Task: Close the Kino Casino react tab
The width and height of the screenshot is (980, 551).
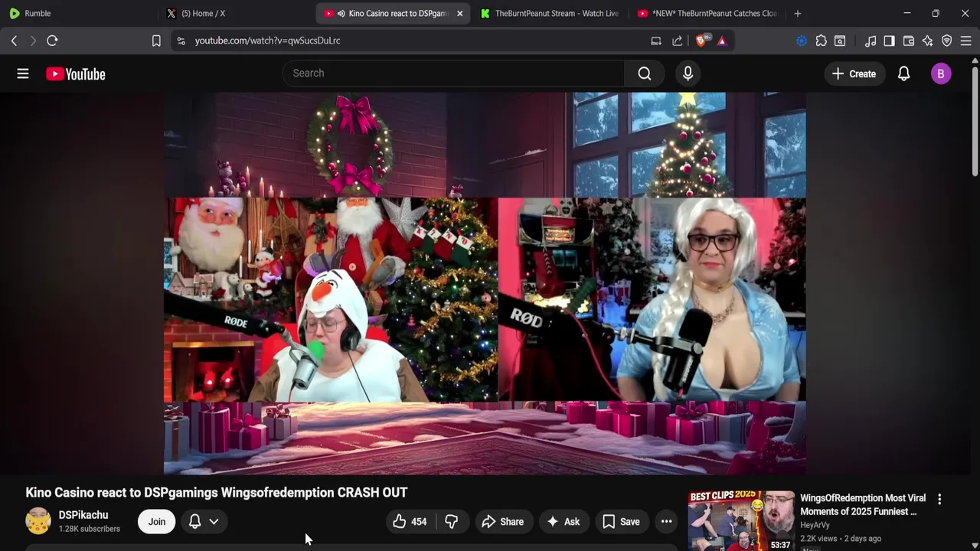Action: 459,13
